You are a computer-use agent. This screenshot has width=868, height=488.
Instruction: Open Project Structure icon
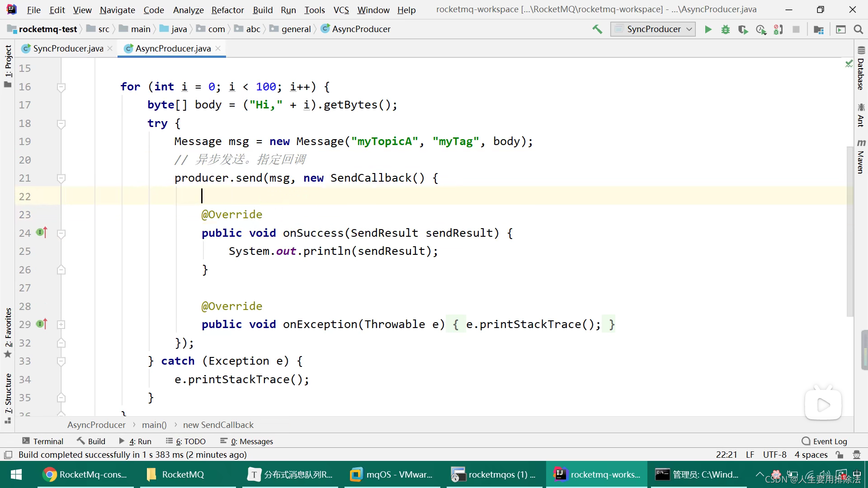[x=818, y=29]
